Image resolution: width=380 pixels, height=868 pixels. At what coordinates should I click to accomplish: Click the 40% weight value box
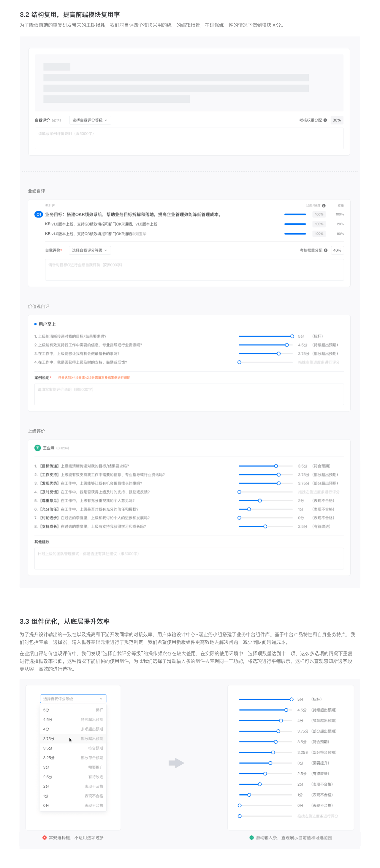pyautogui.click(x=337, y=251)
